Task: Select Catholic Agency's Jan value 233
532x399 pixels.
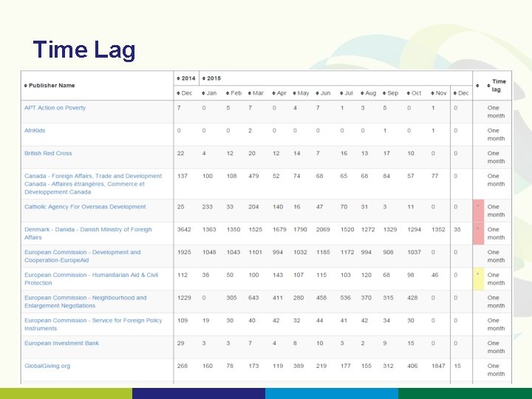Action: click(x=208, y=207)
